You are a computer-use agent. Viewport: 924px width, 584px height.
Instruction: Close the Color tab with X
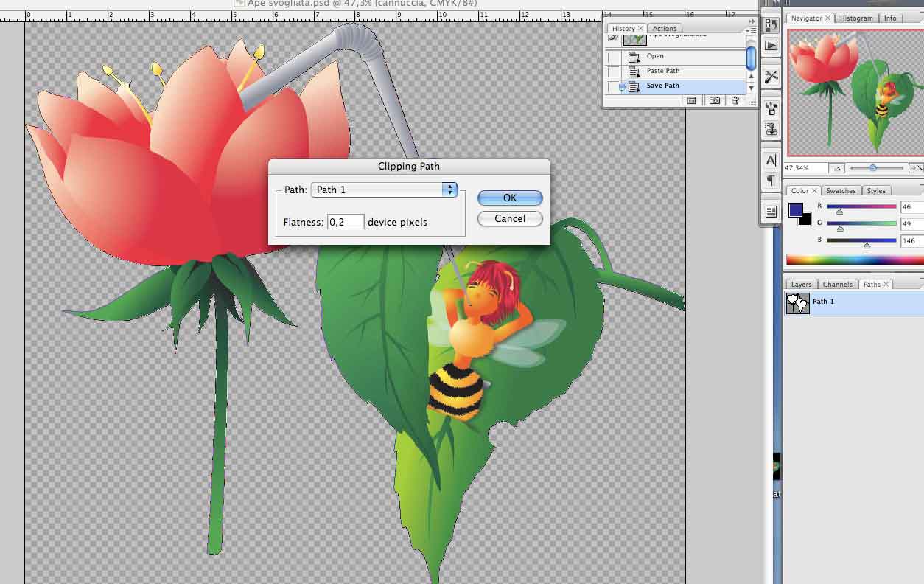(814, 190)
